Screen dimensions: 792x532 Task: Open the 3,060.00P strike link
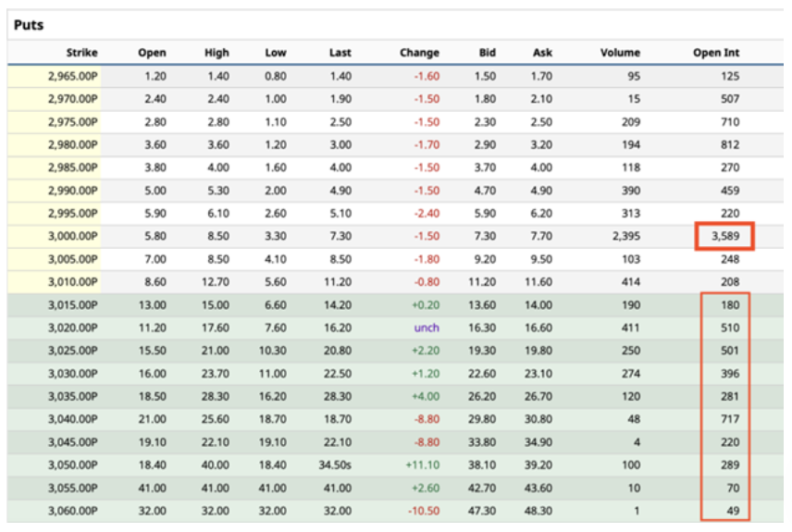pos(73,512)
